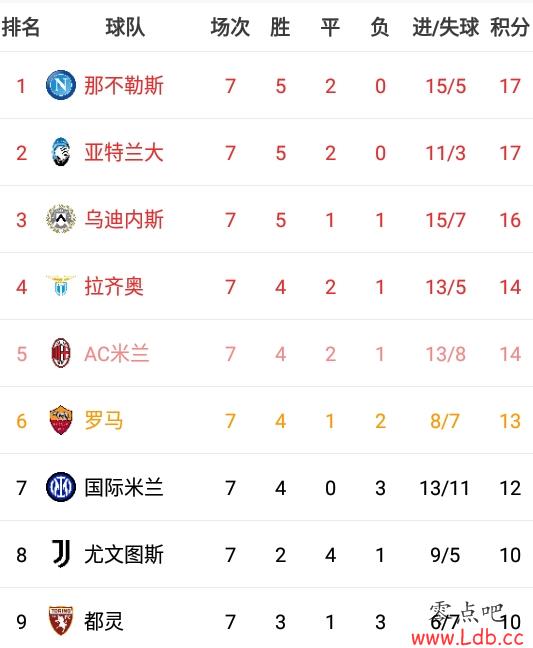Open team name 亚特兰大

(x=124, y=152)
